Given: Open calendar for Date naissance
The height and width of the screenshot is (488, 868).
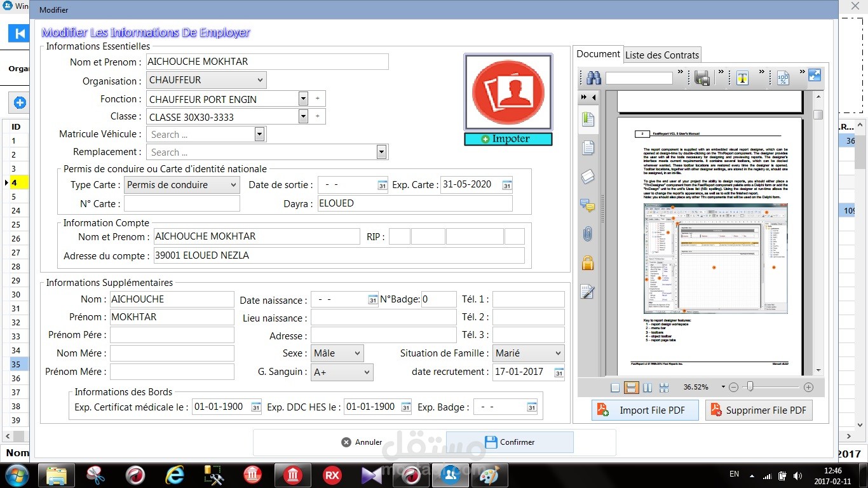Looking at the screenshot, I should point(373,300).
